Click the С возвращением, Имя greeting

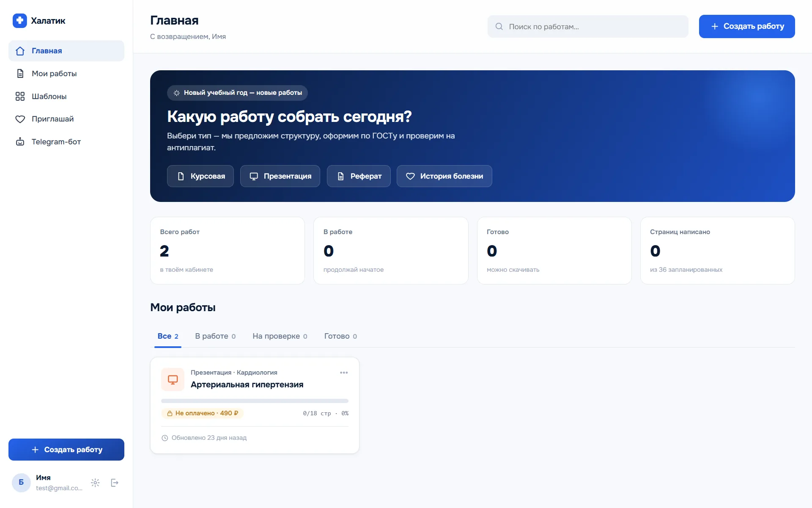188,37
